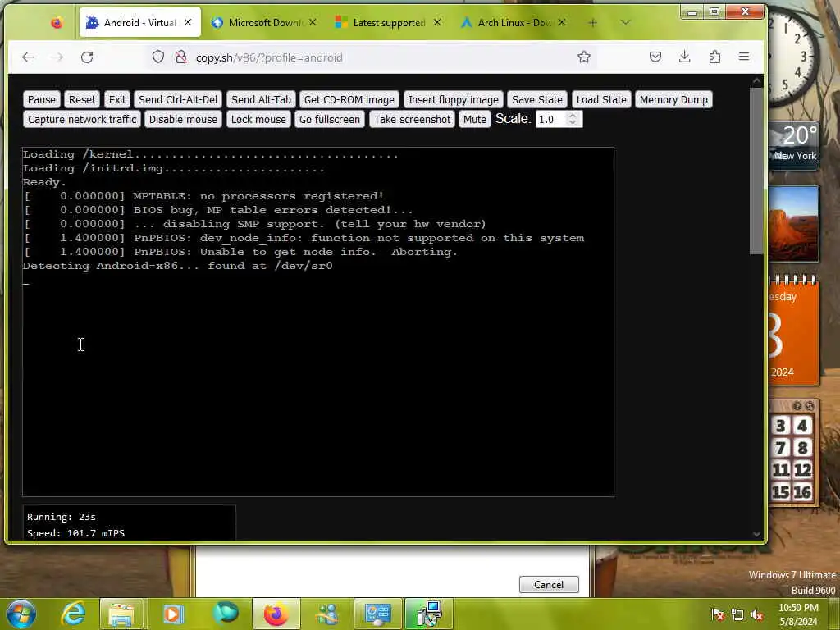Image resolution: width=840 pixels, height=630 pixels.
Task: Select the Android - Virtual x86 tab
Action: (131, 22)
